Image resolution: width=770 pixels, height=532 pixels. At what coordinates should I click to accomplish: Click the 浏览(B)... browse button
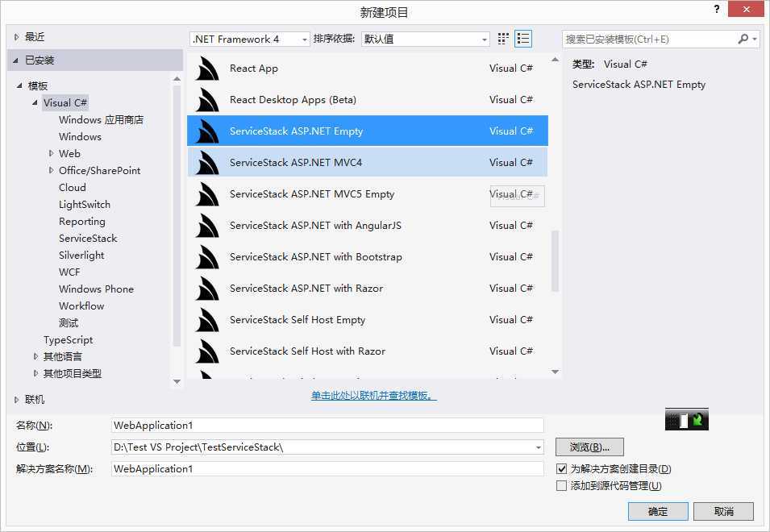click(x=589, y=447)
